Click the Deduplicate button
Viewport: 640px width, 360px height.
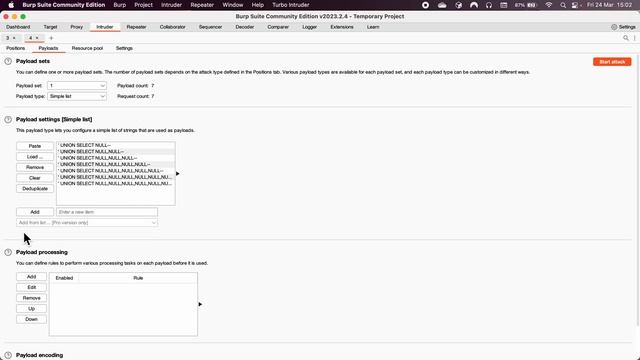pyautogui.click(x=35, y=189)
